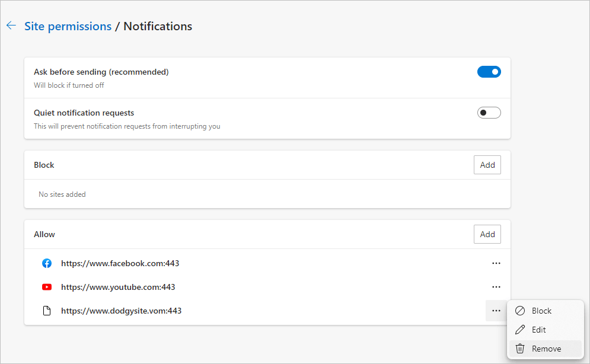Click the https://www.dodgysite.vom:443 entry text

[121, 311]
